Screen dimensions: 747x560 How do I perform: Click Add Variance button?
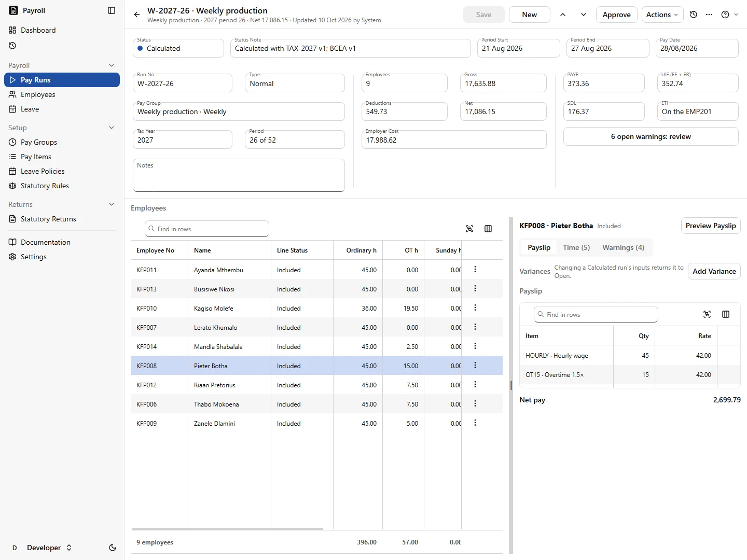tap(714, 271)
